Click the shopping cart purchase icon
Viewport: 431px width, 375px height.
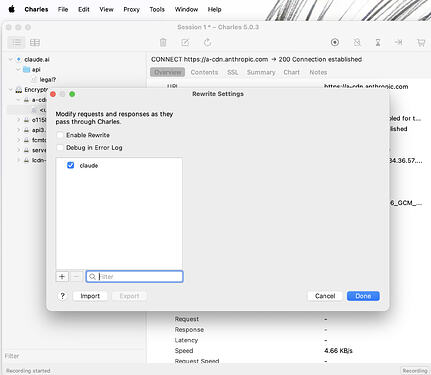(421, 42)
